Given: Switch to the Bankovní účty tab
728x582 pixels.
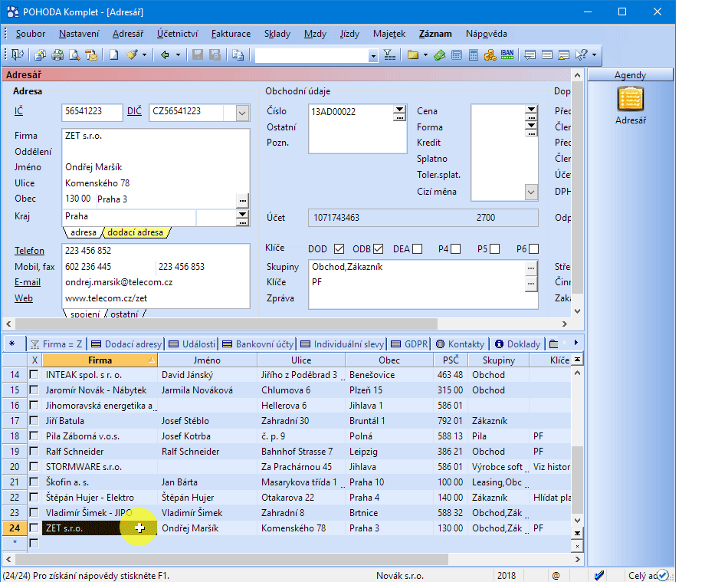Looking at the screenshot, I should click(257, 344).
